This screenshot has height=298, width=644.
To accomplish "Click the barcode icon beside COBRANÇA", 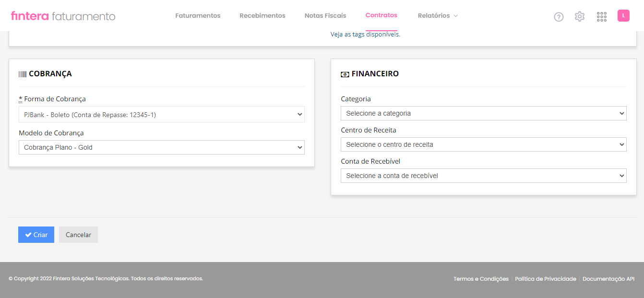I will click(22, 73).
